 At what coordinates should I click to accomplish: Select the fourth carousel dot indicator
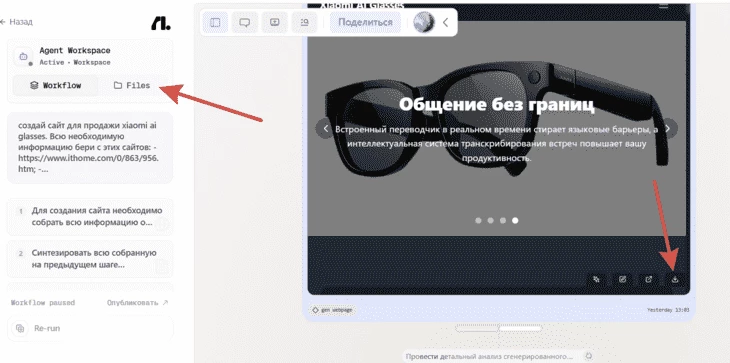pyautogui.click(x=515, y=221)
